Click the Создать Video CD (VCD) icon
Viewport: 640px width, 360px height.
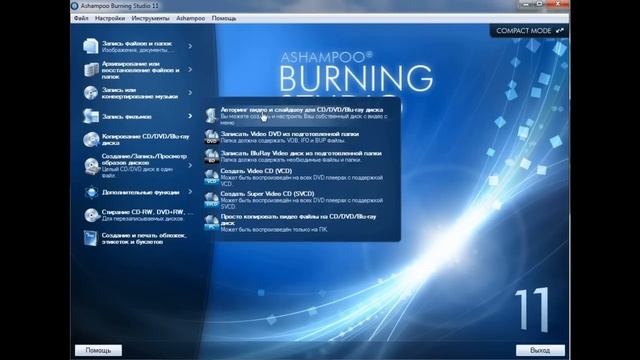click(211, 177)
